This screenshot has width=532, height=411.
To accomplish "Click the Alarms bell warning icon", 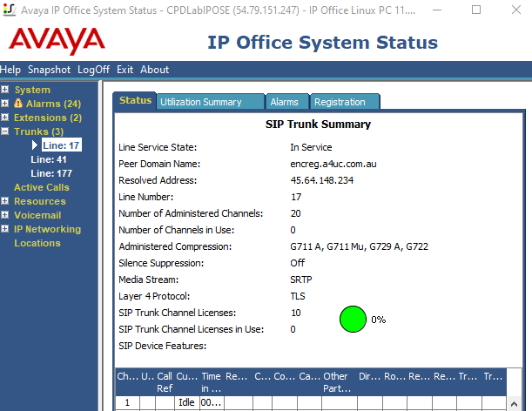I will 18,103.
